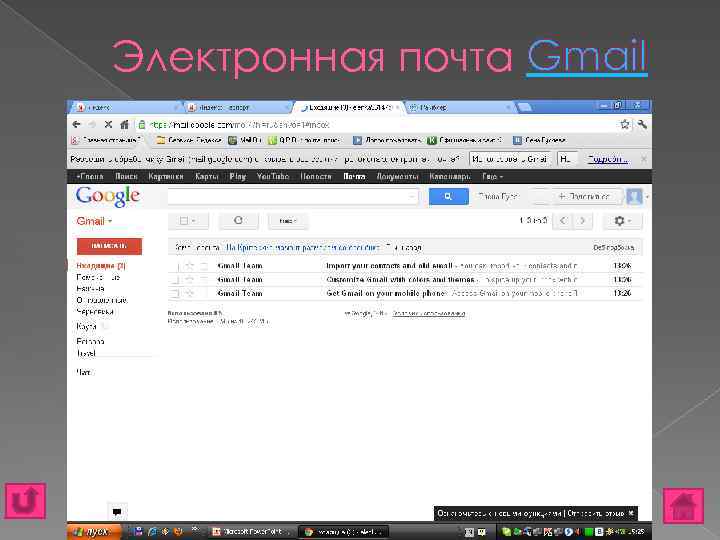720x540 pixels.
Task: Open 'Новости' in the Google bar
Action: [x=315, y=176]
